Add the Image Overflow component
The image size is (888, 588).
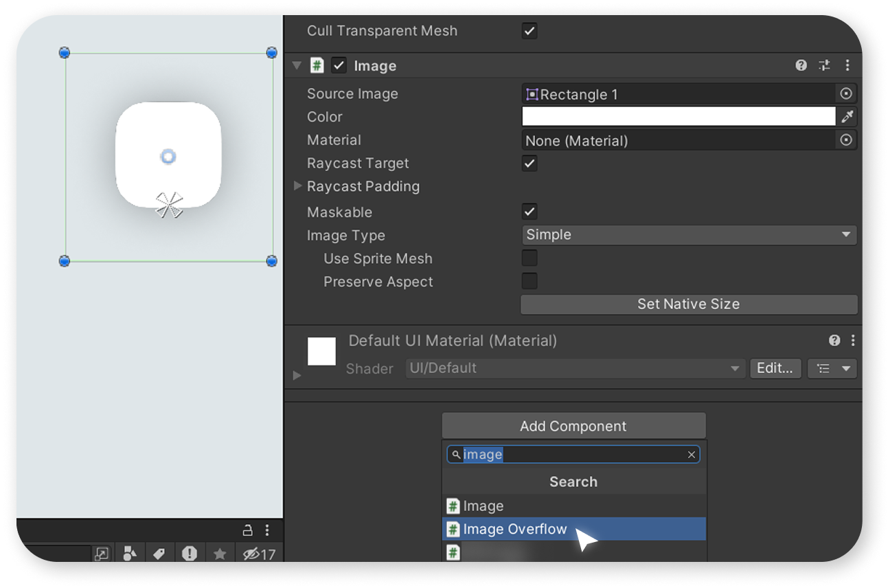[574, 529]
